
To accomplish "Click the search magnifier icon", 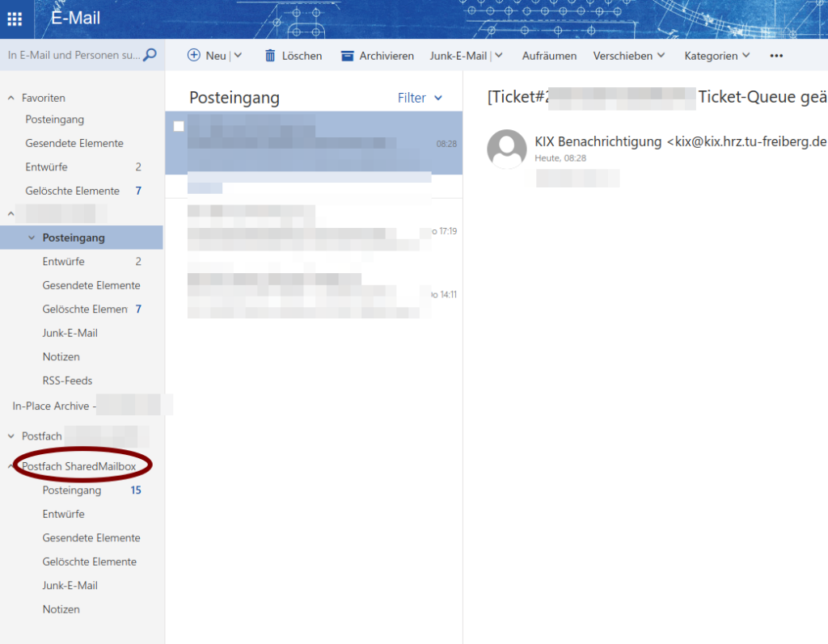I will [x=150, y=55].
